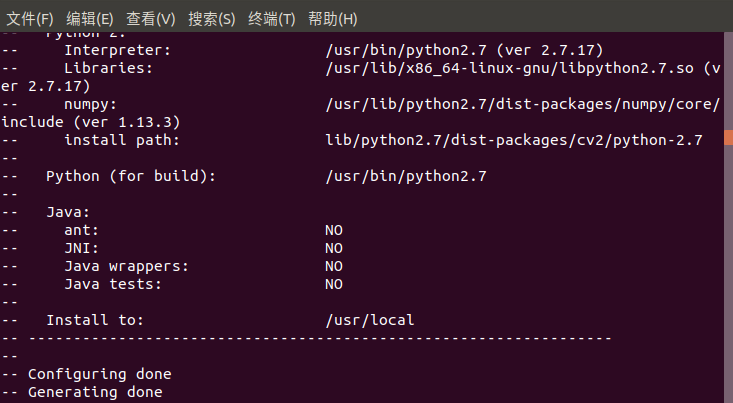The height and width of the screenshot is (403, 733).
Task: Open the 帮助(H) menu
Action: [332, 19]
